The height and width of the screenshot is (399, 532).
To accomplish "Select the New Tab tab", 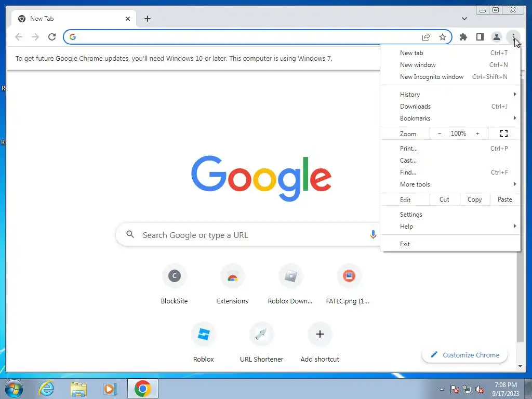I will [x=74, y=19].
